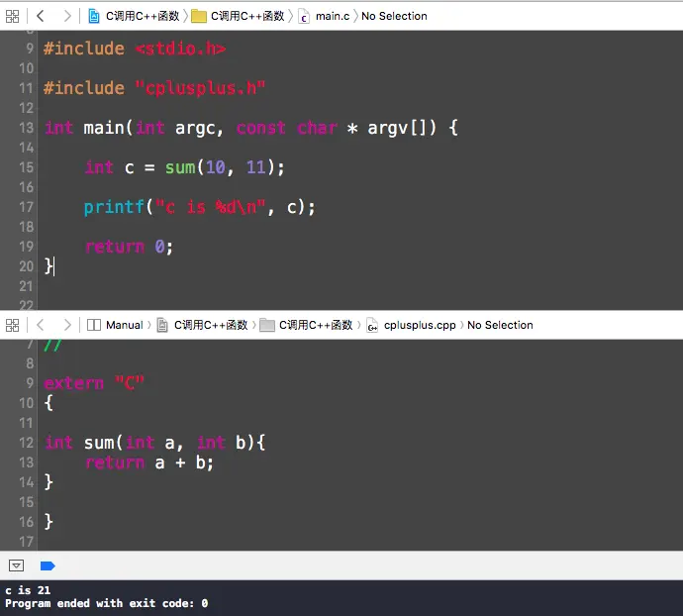Click Manual assistant mode icon

[x=94, y=325]
